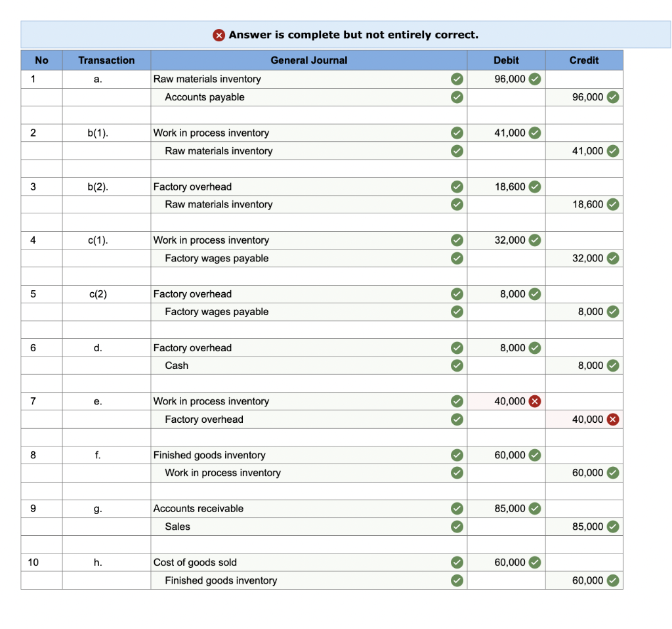
Task: Click the green check beside Factory overhead credit in transaction e
Action: 457,420
